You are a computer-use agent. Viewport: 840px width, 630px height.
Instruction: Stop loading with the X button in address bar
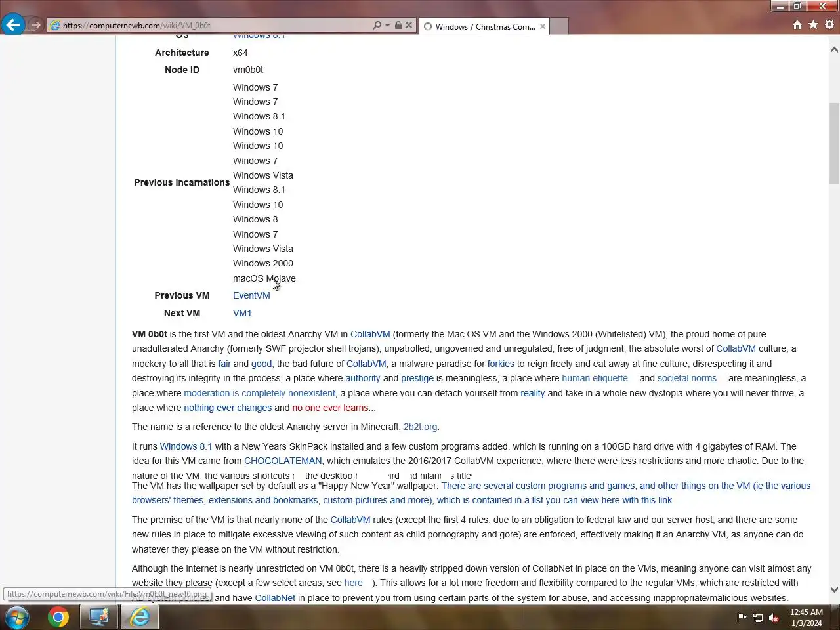click(409, 25)
